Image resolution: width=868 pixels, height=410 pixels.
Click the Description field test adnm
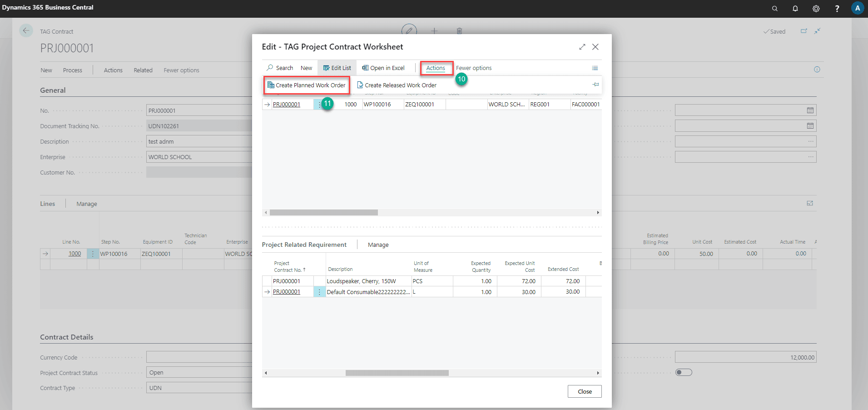click(199, 141)
